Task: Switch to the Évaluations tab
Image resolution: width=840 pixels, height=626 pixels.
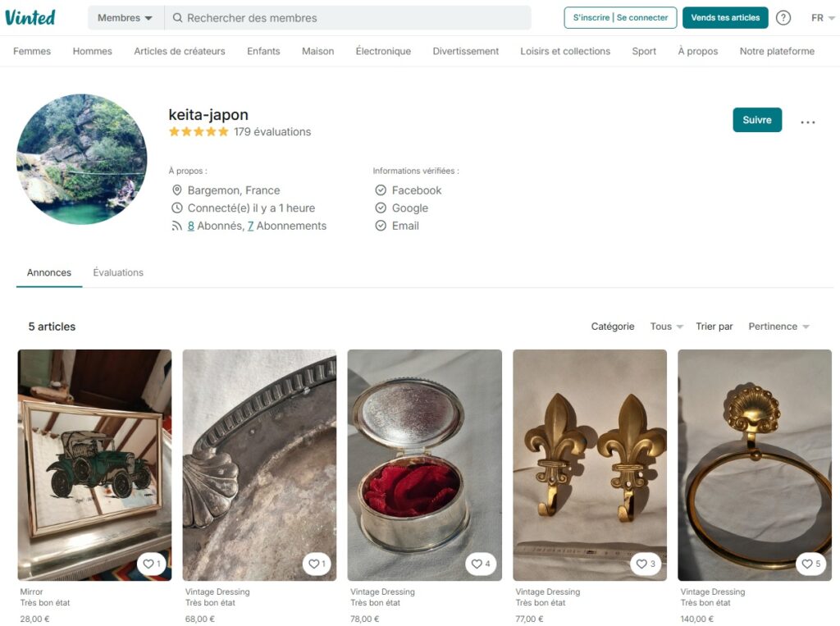Action: [x=118, y=272]
